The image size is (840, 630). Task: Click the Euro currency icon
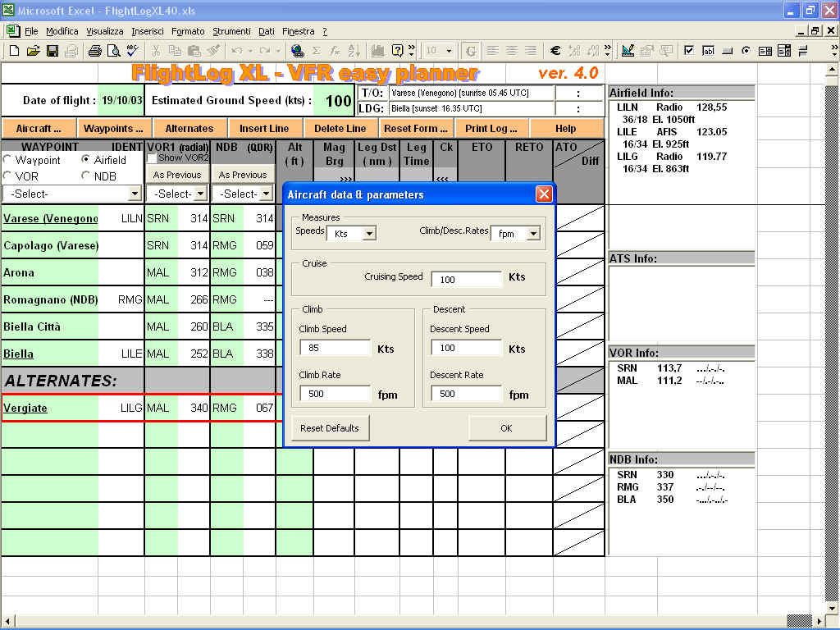(x=555, y=51)
